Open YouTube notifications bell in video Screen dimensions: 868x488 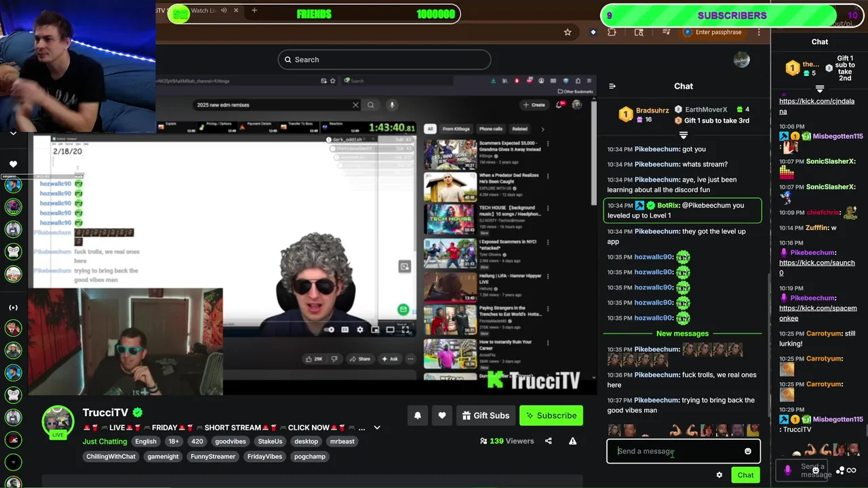tap(559, 104)
